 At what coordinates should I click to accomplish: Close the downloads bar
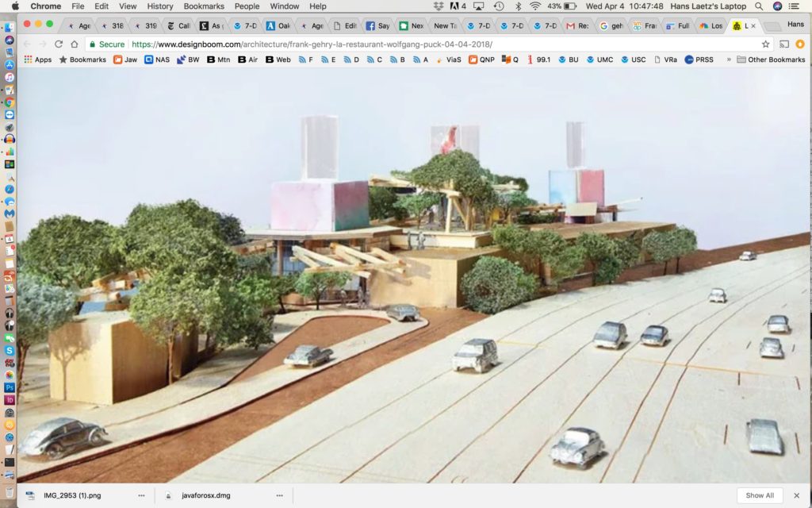[796, 495]
